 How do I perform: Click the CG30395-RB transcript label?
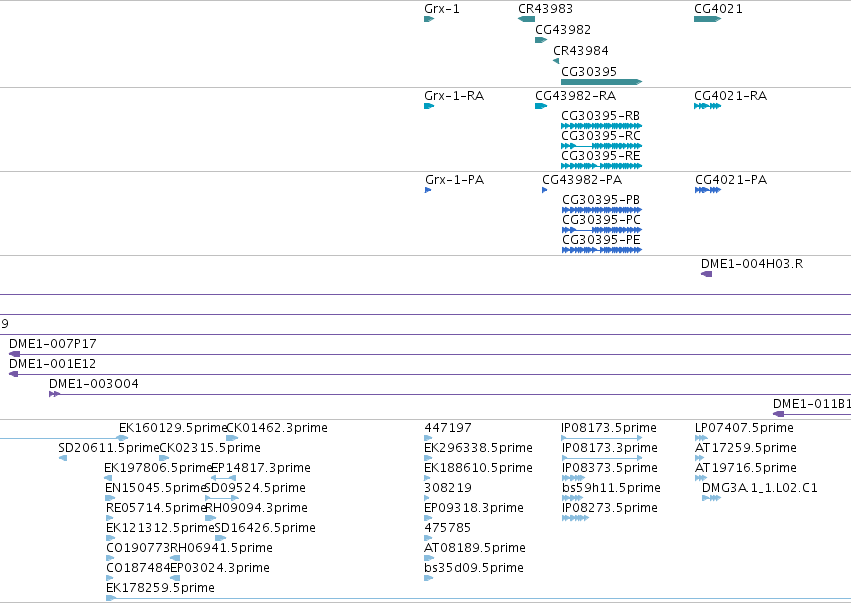(600, 116)
